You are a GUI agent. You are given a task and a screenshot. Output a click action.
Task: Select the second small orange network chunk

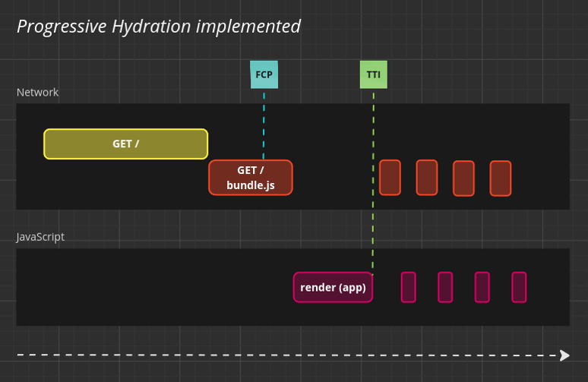pos(427,178)
